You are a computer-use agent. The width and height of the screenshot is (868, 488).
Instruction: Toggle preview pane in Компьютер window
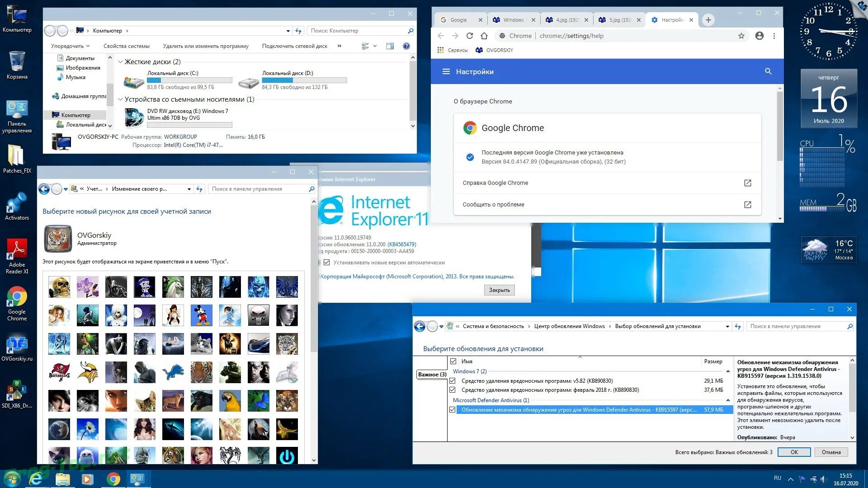pyautogui.click(x=390, y=46)
